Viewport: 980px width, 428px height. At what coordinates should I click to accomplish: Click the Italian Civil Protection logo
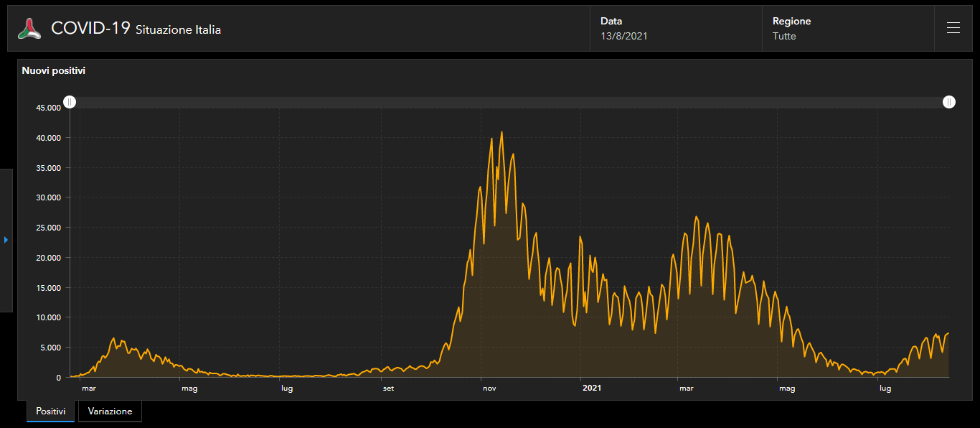pyautogui.click(x=29, y=29)
